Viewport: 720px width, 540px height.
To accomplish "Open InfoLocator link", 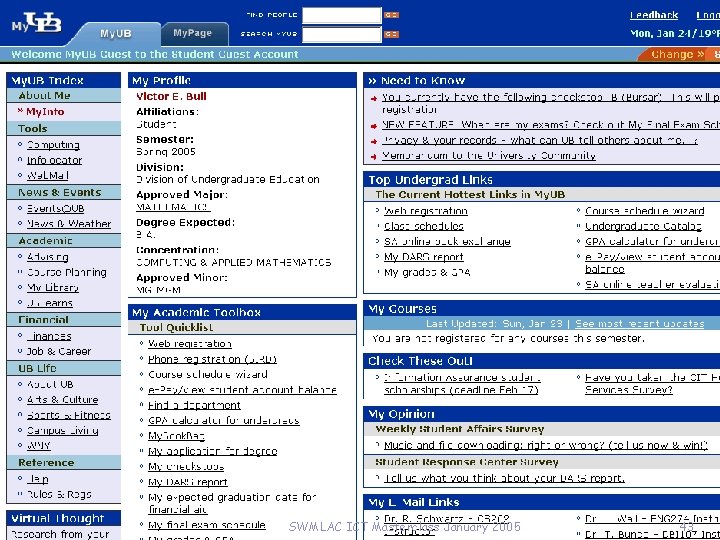I will 54,160.
